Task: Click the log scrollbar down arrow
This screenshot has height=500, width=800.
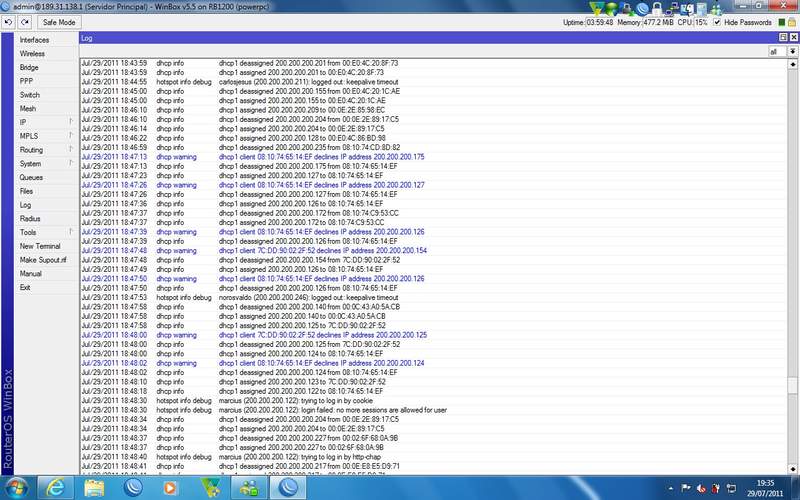Action: (x=792, y=469)
